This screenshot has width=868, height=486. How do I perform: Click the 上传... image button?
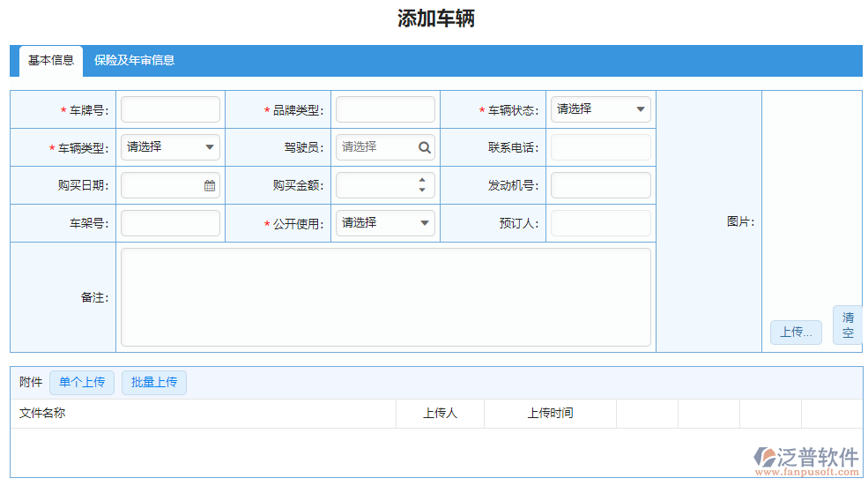pyautogui.click(x=795, y=333)
